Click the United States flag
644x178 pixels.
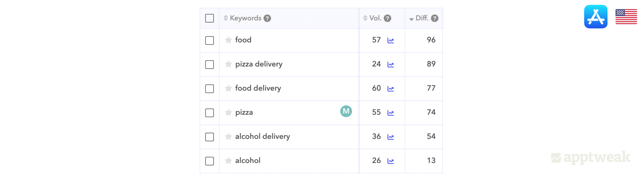[626, 17]
